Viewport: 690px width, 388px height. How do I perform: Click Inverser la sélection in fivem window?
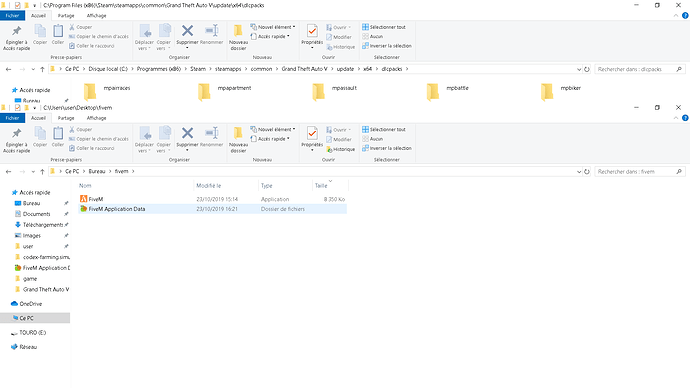[387, 148]
